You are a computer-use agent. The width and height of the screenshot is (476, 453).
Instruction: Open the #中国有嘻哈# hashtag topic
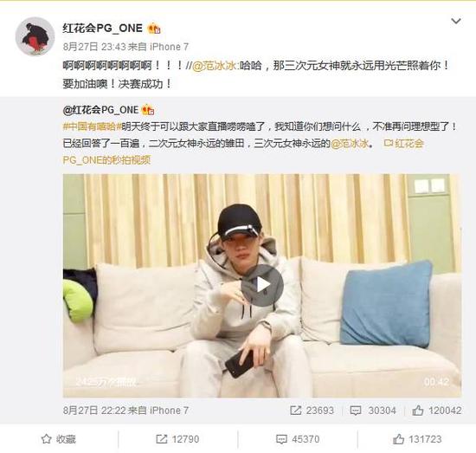coord(92,126)
